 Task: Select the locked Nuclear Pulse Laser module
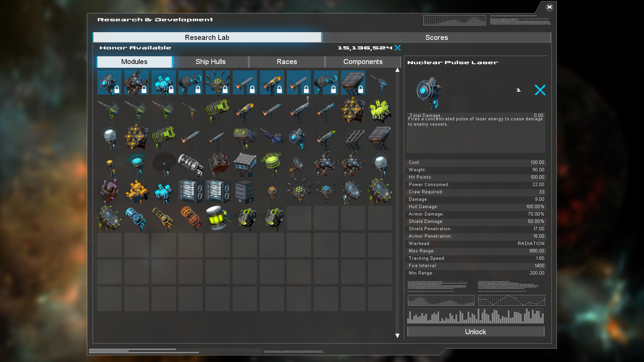point(109,82)
